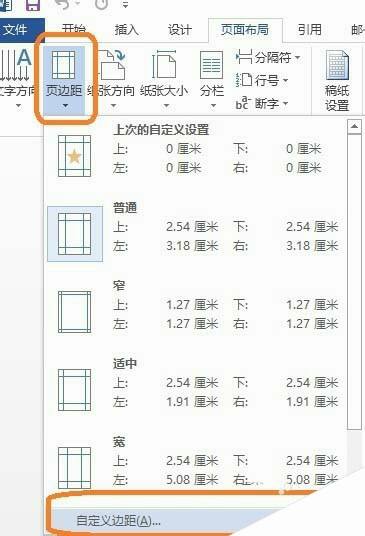Switch to the 插入 ribbon tab
Screen dimensions: 365x536
tap(126, 30)
